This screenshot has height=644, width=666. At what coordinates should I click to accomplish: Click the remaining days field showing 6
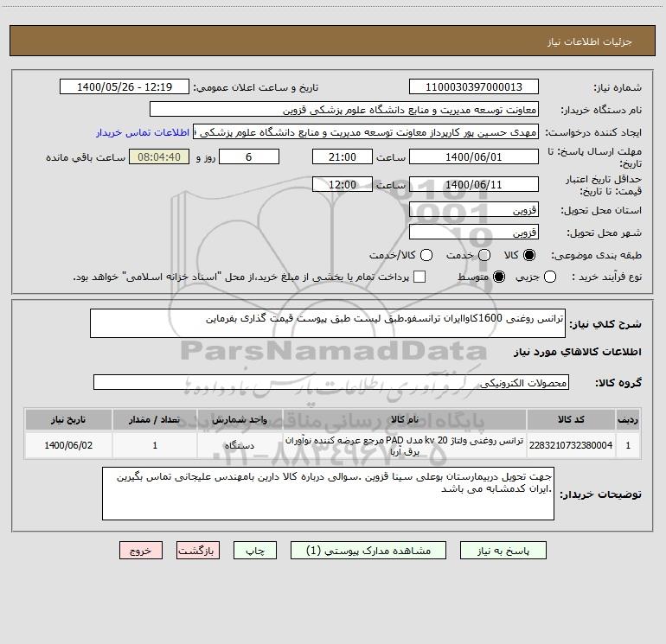[249, 156]
